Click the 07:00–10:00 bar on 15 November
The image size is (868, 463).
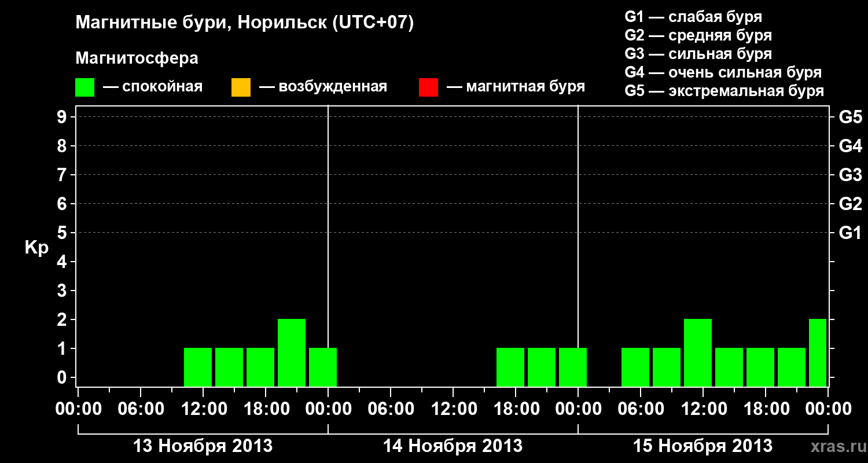coord(667,367)
